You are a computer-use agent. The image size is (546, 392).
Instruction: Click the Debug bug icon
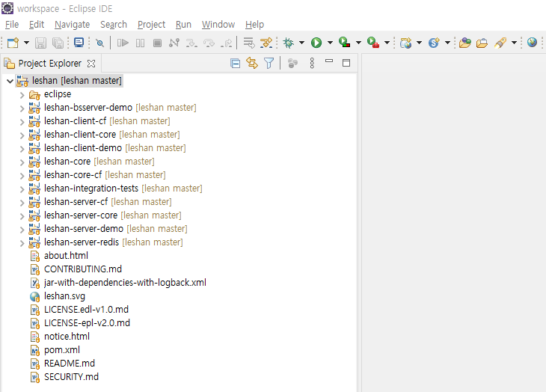[288, 43]
